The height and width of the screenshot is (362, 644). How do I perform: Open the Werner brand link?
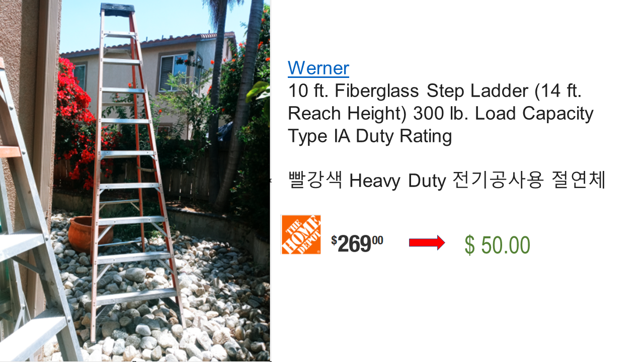(318, 68)
